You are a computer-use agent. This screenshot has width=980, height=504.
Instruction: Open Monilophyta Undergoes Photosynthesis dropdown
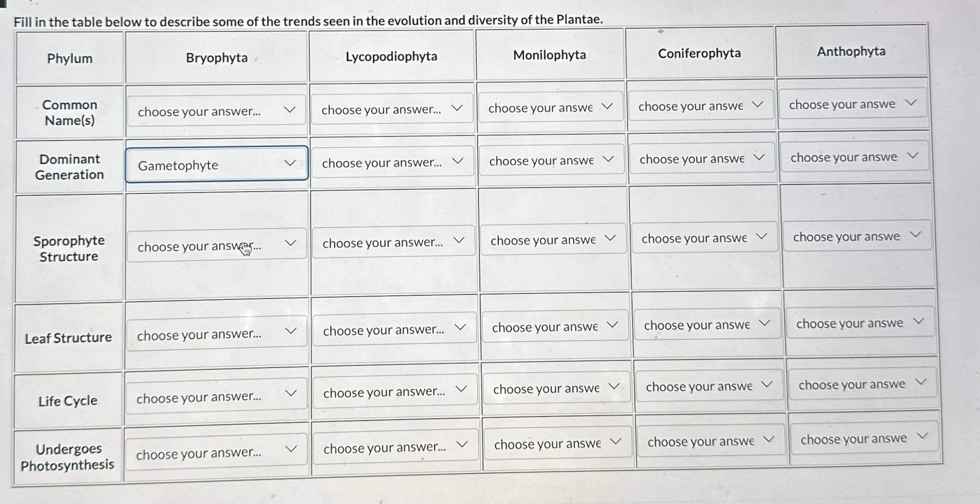pyautogui.click(x=558, y=443)
